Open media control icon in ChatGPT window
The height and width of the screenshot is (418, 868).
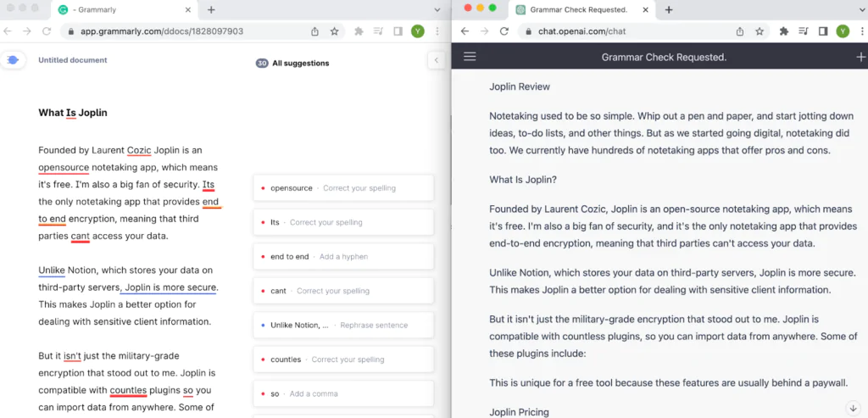pyautogui.click(x=804, y=31)
